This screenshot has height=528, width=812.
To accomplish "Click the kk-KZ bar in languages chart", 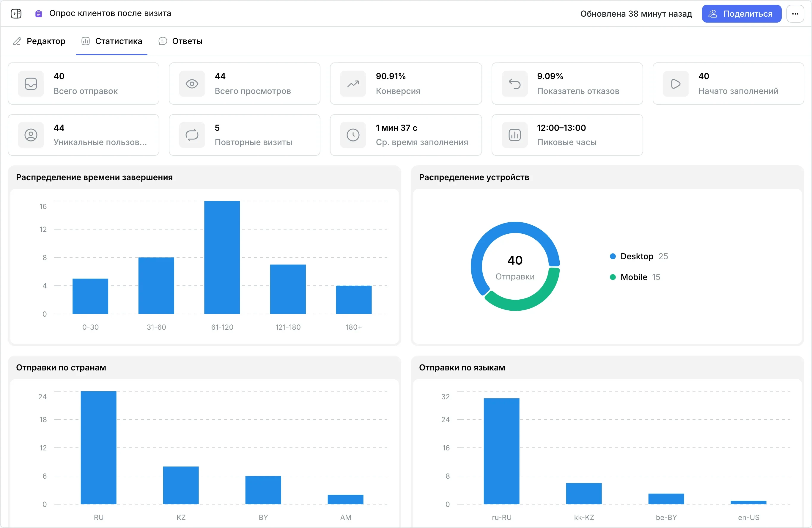I will coord(584,494).
